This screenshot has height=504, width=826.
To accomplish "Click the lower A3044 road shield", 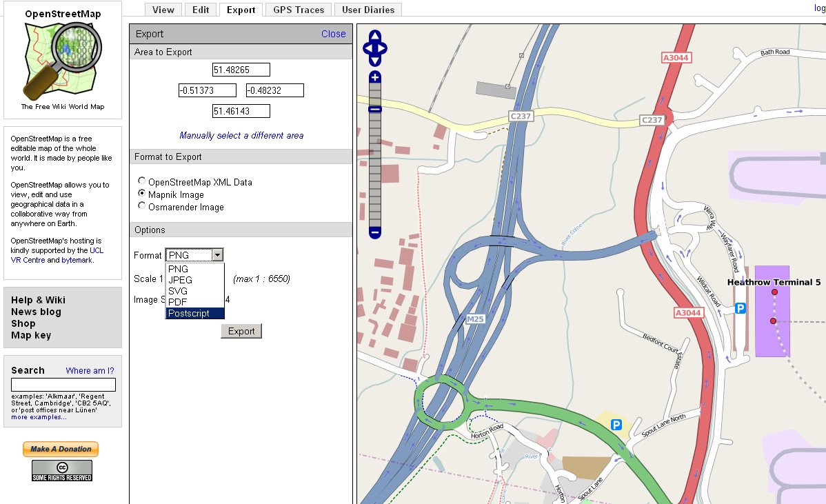I will point(689,312).
